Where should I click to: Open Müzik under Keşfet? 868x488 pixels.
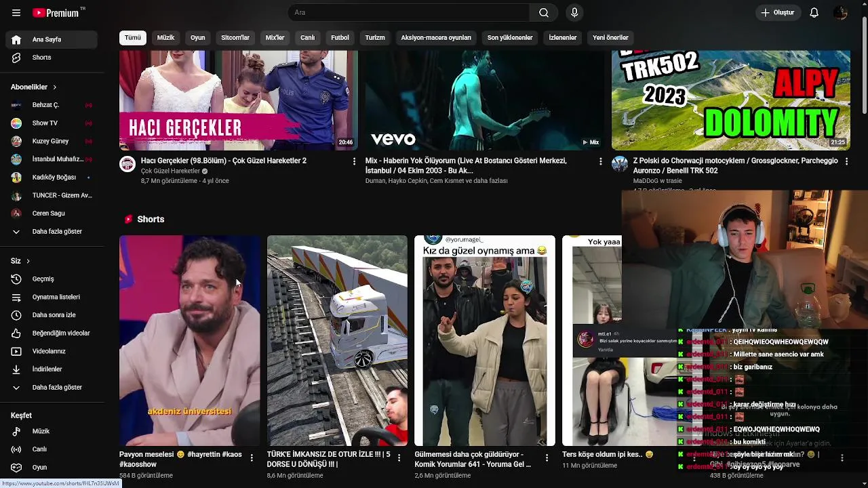point(52,431)
